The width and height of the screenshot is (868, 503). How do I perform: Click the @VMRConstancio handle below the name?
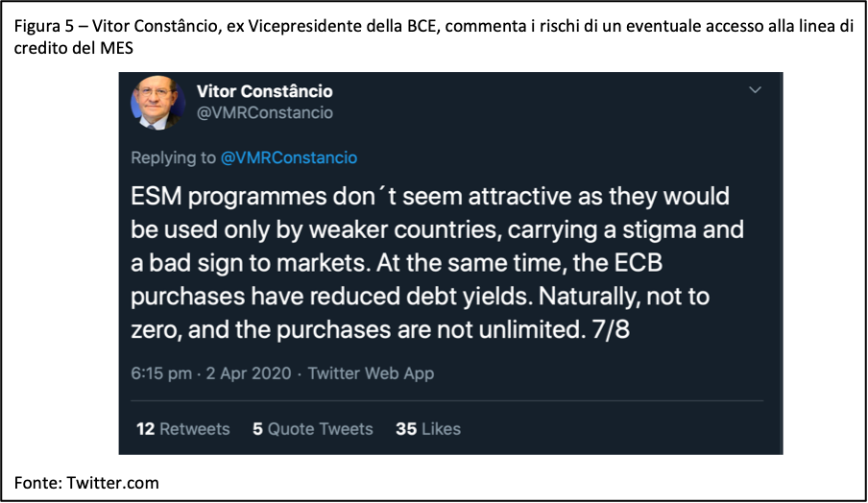[x=264, y=113]
